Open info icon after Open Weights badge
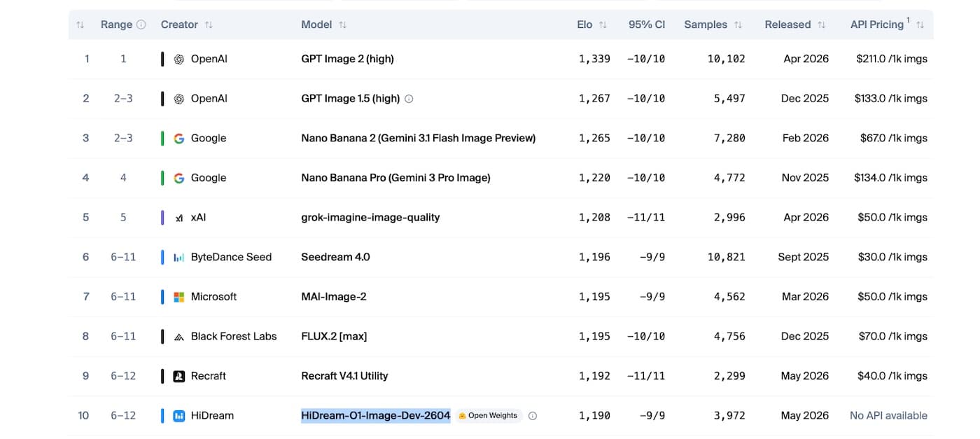 point(533,416)
